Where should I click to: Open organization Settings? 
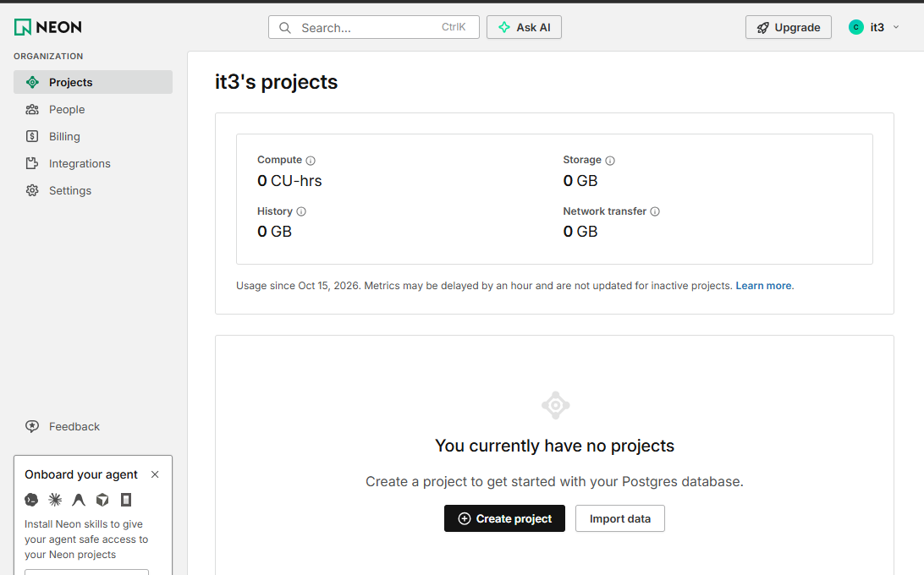click(93, 190)
